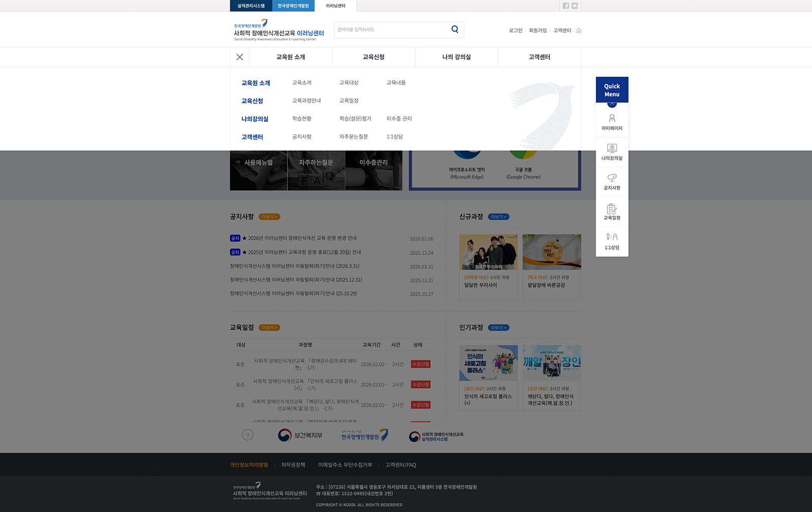The width and height of the screenshot is (812, 512).
Task: Open 개인정보처리방침 footer link
Action: [x=249, y=465]
